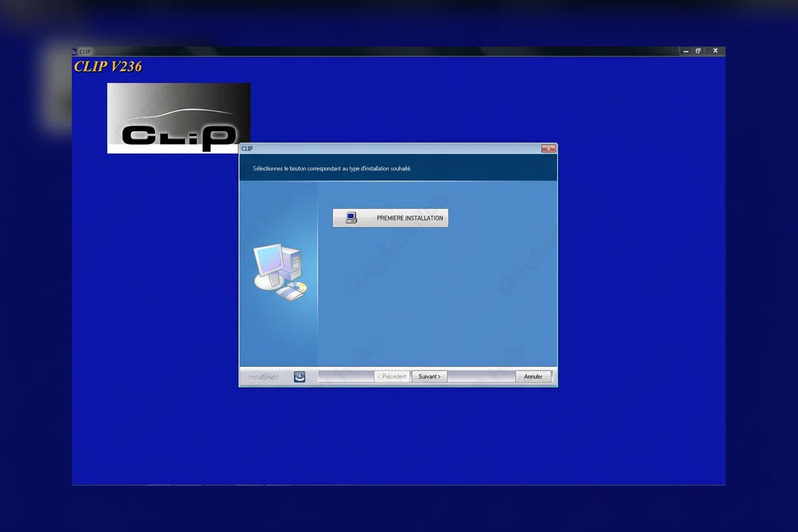Viewport: 798px width, 532px height.
Task: Click the Suivant button
Action: click(x=430, y=376)
